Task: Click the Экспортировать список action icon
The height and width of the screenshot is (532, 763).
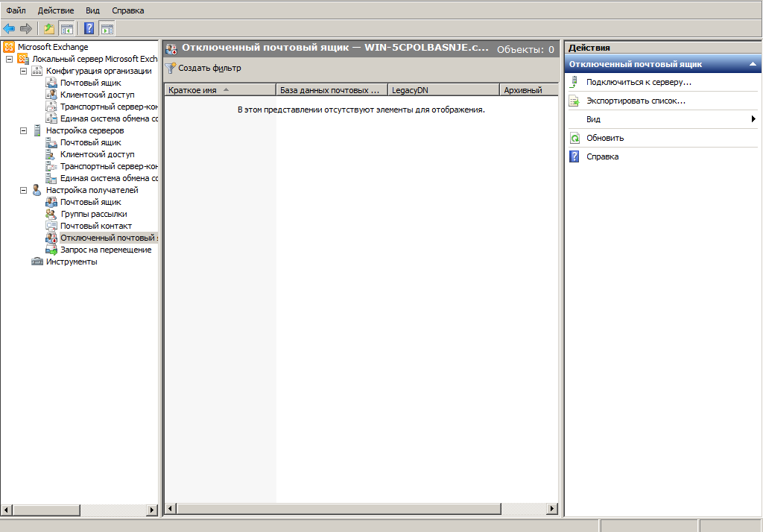Action: click(x=574, y=101)
